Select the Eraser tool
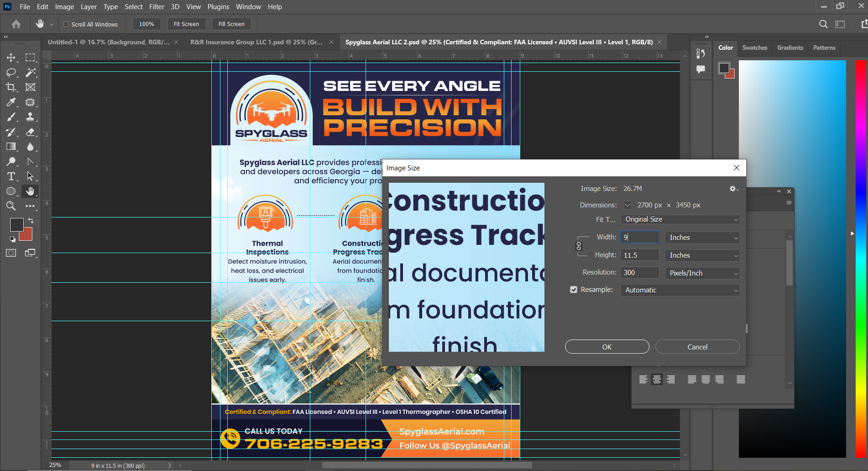 tap(30, 132)
